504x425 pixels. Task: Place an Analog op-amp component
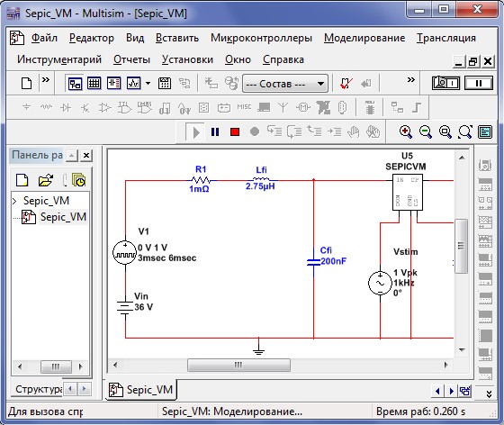coord(104,107)
